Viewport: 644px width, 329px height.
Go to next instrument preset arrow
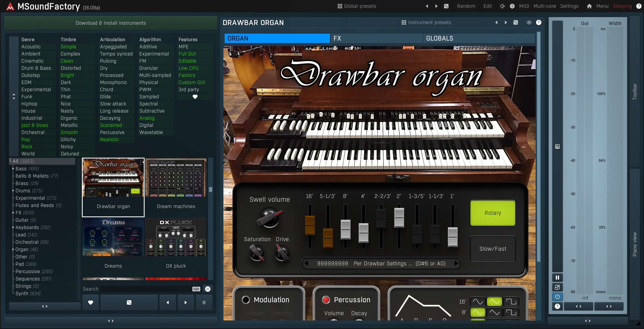coord(506,22)
